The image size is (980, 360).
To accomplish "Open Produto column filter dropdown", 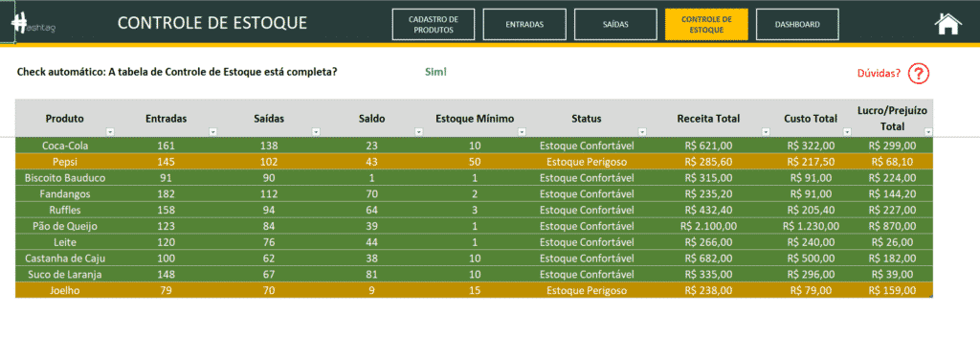I will click(x=110, y=132).
